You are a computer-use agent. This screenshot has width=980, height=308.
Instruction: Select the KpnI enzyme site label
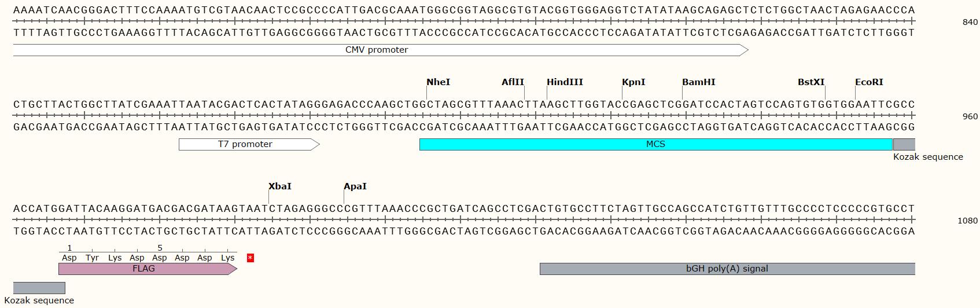coord(633,82)
